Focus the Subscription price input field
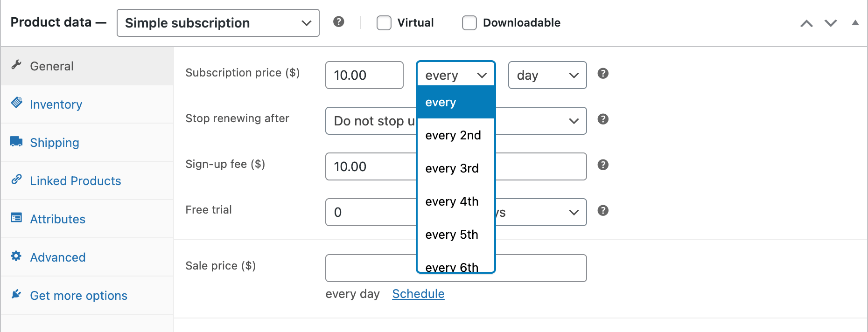 pos(364,75)
